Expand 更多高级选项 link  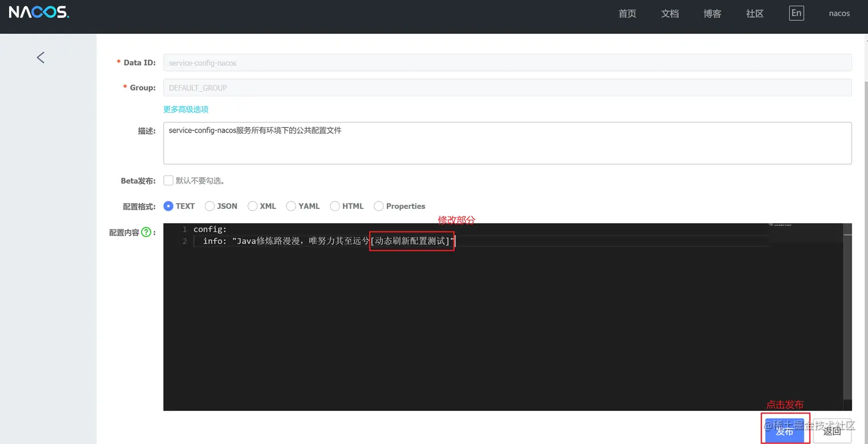[x=186, y=109]
